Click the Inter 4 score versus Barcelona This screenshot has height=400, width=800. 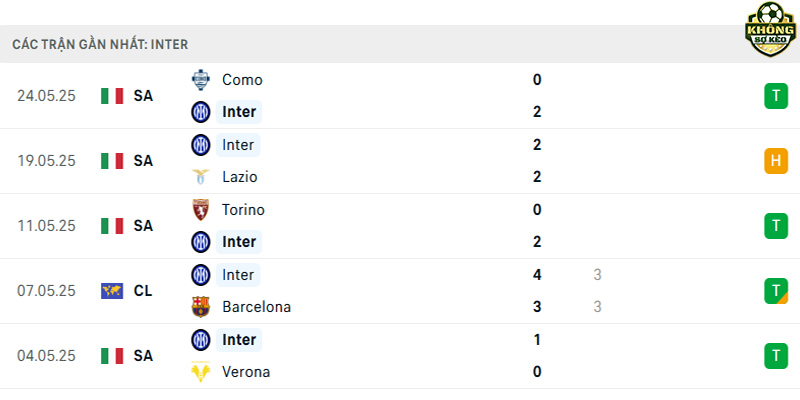(537, 275)
